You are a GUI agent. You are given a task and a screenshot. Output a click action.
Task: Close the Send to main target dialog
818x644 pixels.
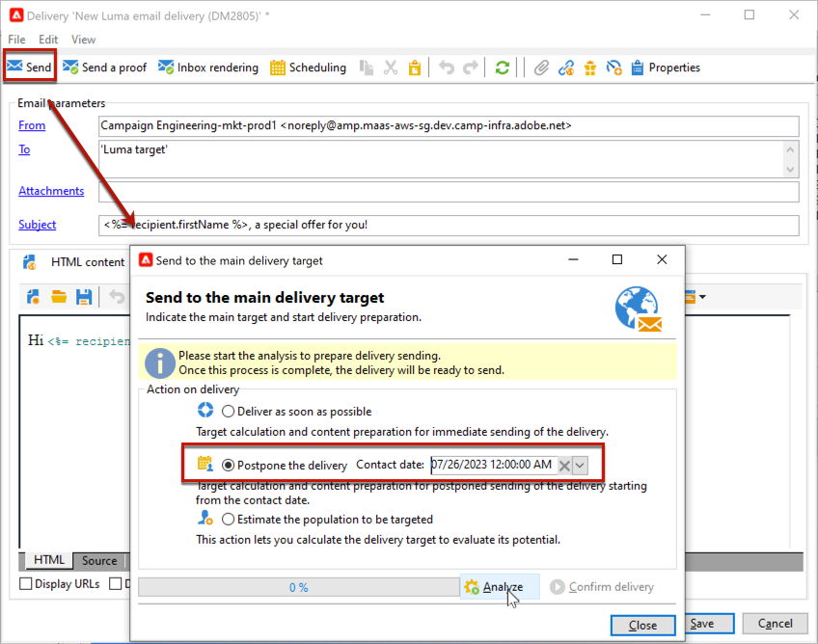click(662, 259)
